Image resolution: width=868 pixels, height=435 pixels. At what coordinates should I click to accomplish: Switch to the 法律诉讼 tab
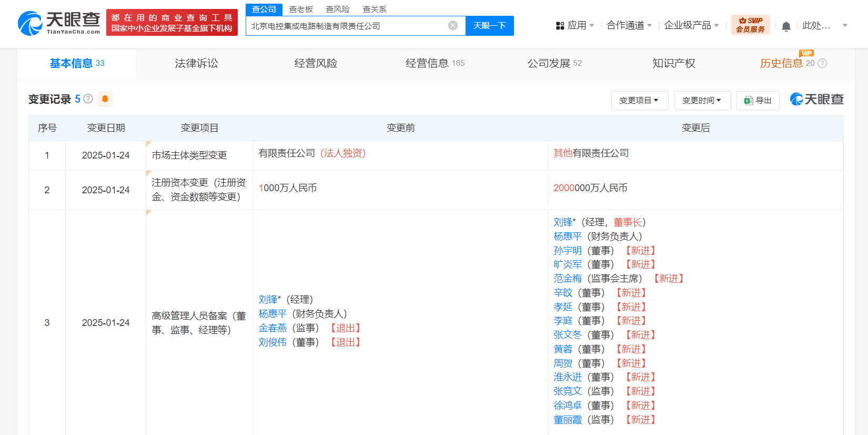[x=196, y=64]
